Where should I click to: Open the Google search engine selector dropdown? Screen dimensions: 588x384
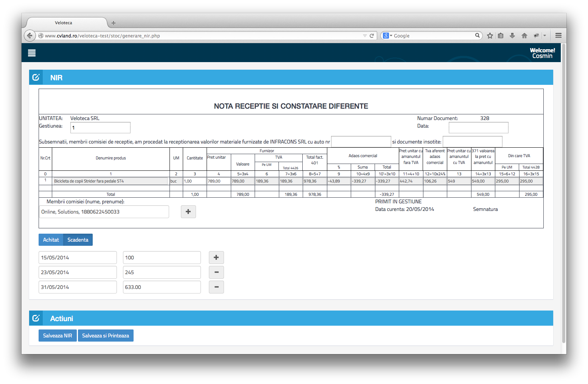(x=387, y=36)
